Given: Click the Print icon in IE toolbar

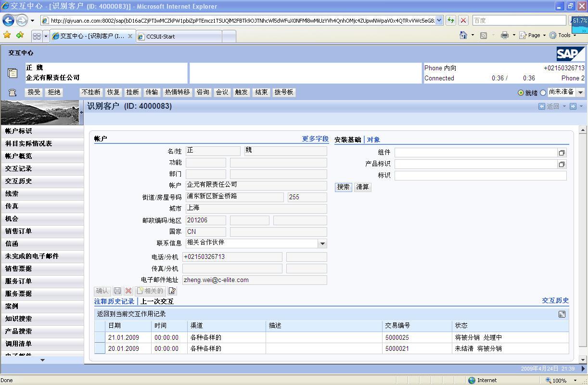Looking at the screenshot, I should click(x=504, y=35).
